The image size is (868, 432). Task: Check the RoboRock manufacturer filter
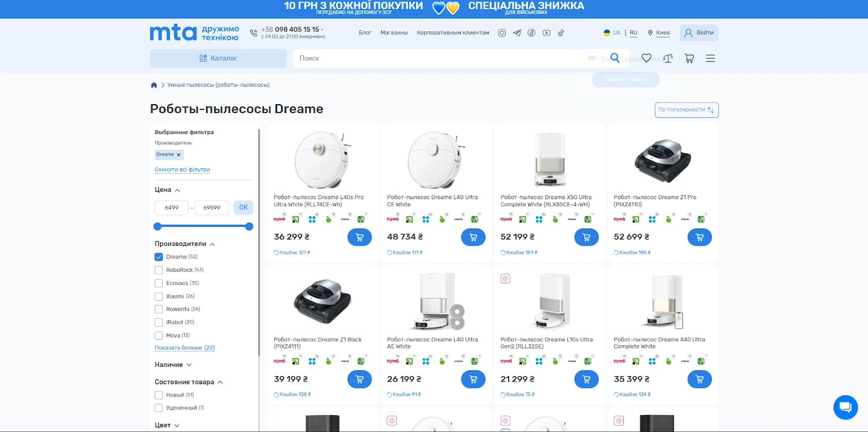coord(158,270)
